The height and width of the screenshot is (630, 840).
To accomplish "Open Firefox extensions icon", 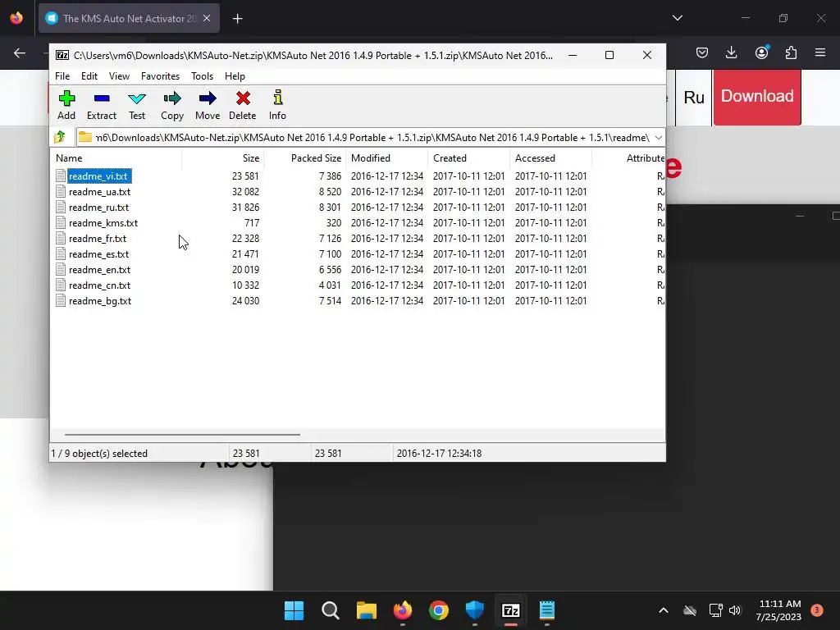I will point(791,52).
